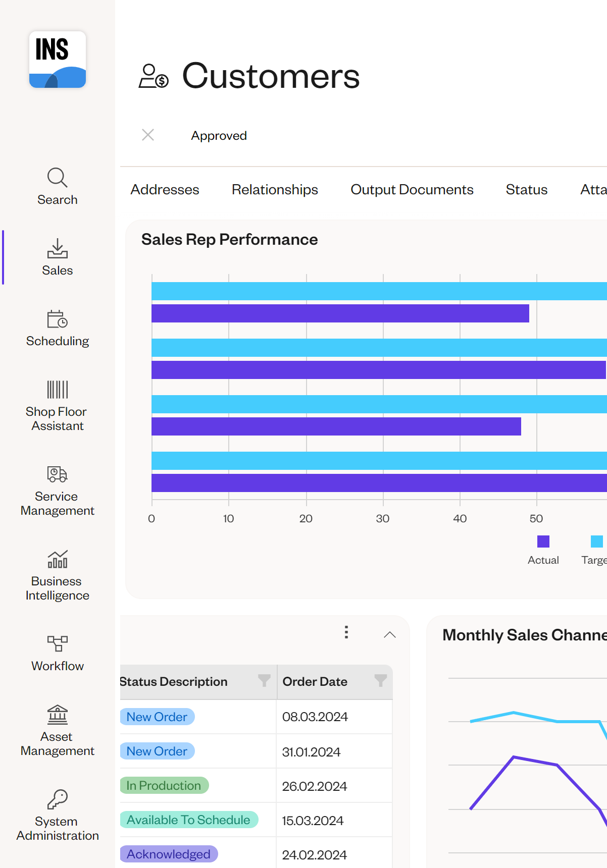
Task: Open Status Description column filter
Action: 264,681
